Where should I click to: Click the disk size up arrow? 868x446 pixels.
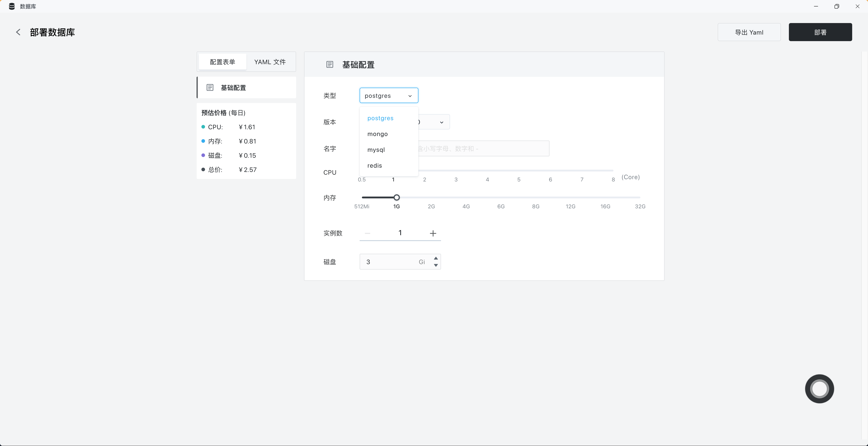pyautogui.click(x=436, y=258)
